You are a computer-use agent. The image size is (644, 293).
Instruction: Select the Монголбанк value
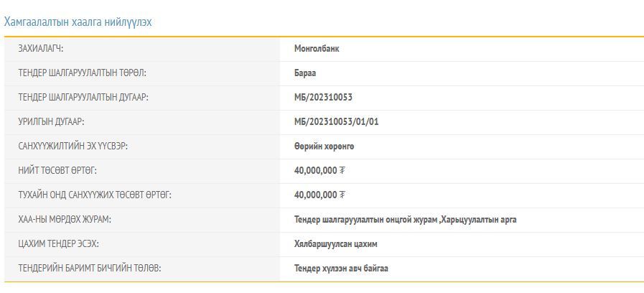click(316, 49)
